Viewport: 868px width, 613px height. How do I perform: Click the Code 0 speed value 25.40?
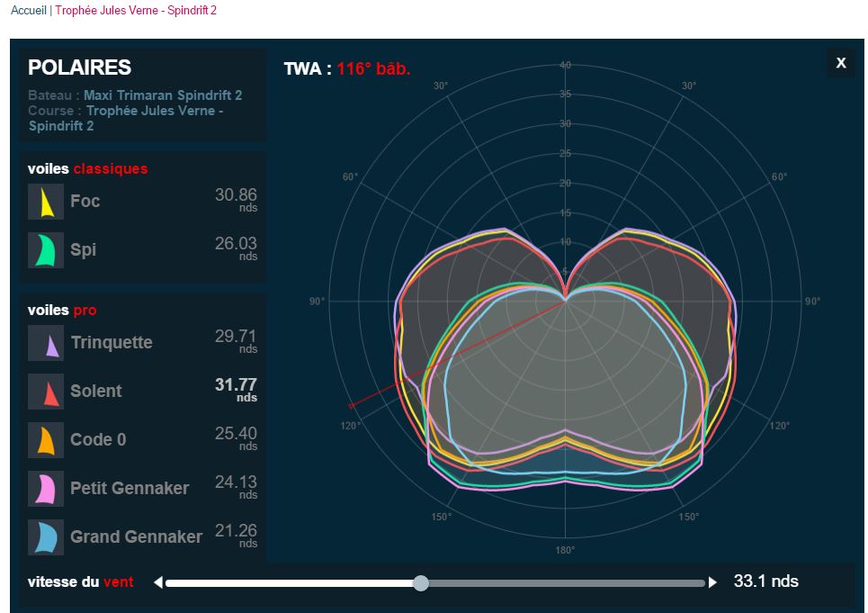pyautogui.click(x=236, y=434)
